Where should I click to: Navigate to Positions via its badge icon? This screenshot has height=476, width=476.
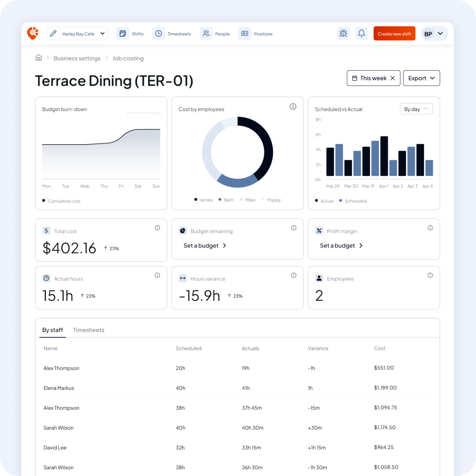[x=245, y=33]
